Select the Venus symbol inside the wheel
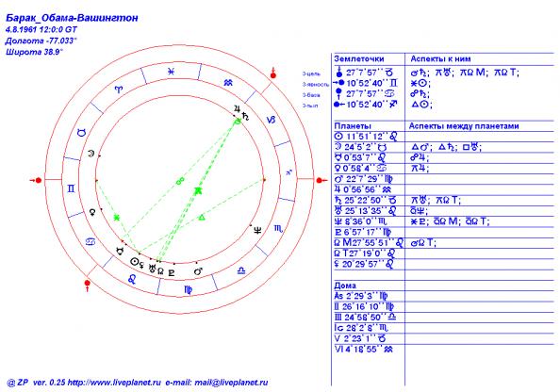The width and height of the screenshot is (560, 392). (92, 212)
